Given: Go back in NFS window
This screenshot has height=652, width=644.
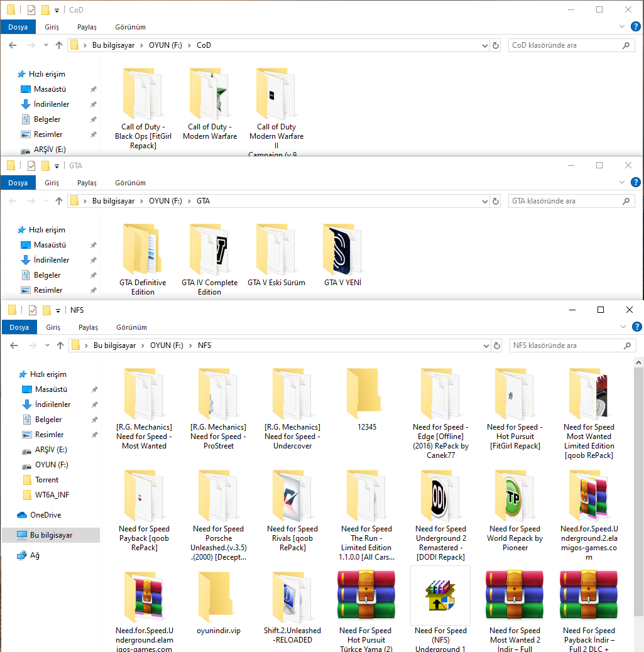Looking at the screenshot, I should 14,345.
